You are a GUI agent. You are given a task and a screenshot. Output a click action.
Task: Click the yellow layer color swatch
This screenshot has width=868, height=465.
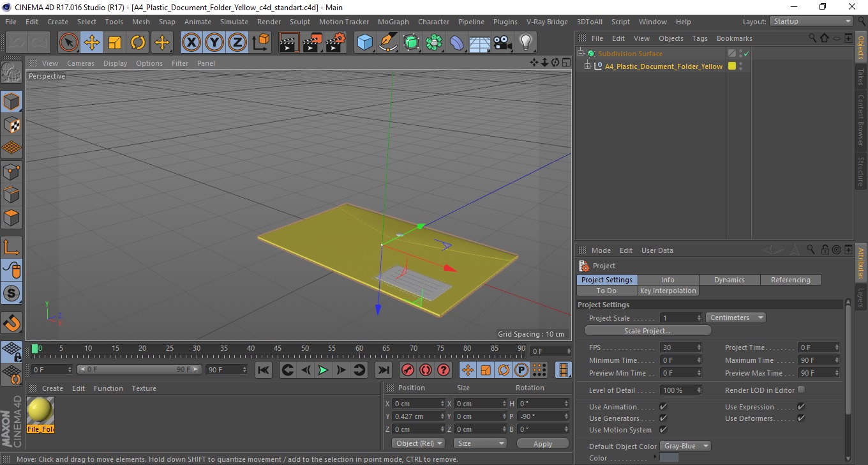coord(732,66)
